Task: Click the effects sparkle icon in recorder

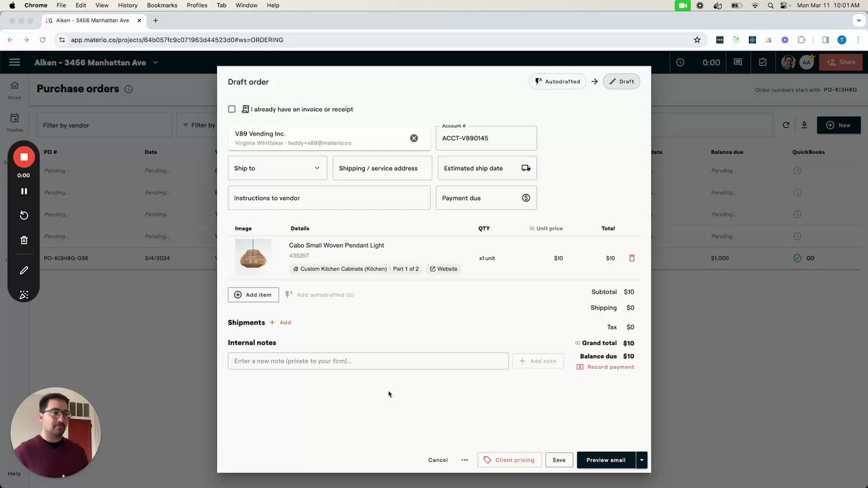Action: coord(24,295)
